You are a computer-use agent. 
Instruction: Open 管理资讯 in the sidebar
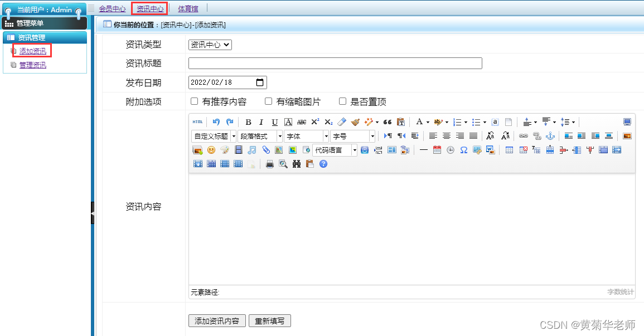pyautogui.click(x=33, y=65)
